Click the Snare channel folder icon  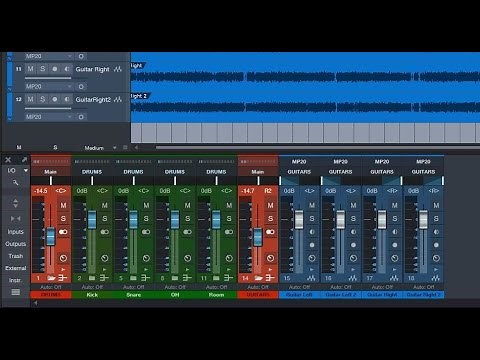click(133, 278)
